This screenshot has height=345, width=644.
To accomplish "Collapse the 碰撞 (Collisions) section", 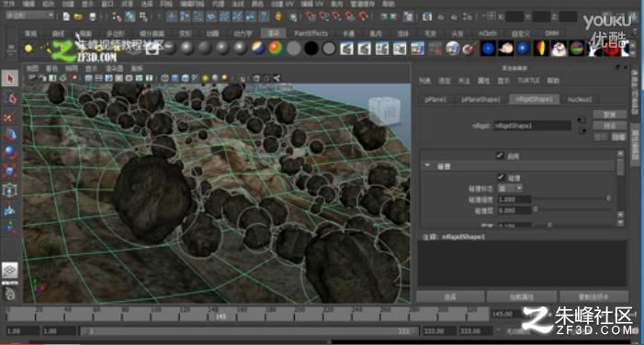I will [427, 166].
